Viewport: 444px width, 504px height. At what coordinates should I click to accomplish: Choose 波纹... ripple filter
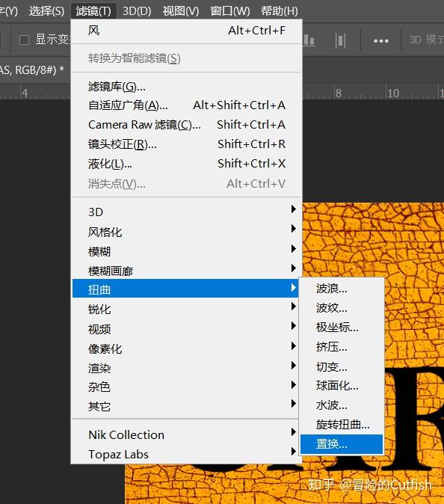coord(342,308)
